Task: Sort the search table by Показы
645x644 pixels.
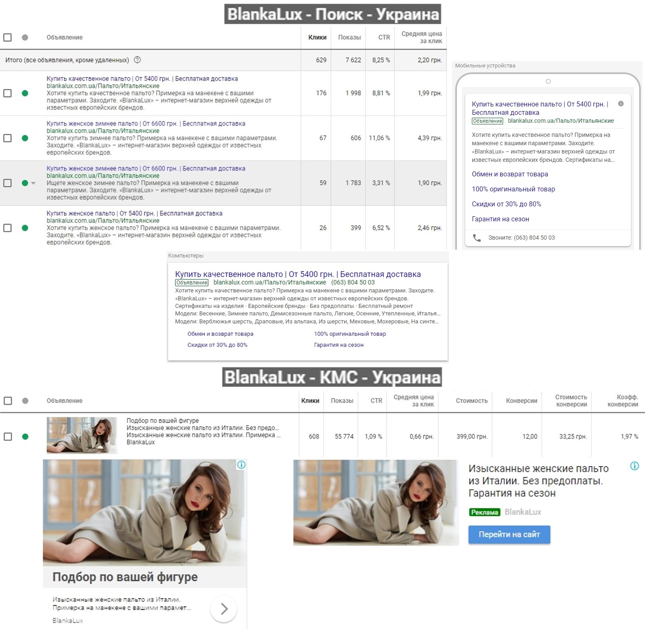Action: (350, 37)
